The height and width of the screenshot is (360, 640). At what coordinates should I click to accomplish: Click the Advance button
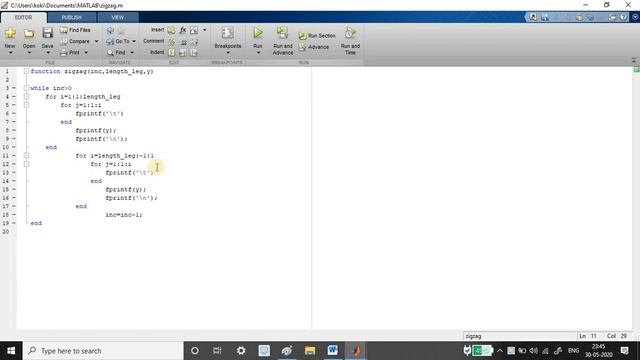[x=314, y=47]
